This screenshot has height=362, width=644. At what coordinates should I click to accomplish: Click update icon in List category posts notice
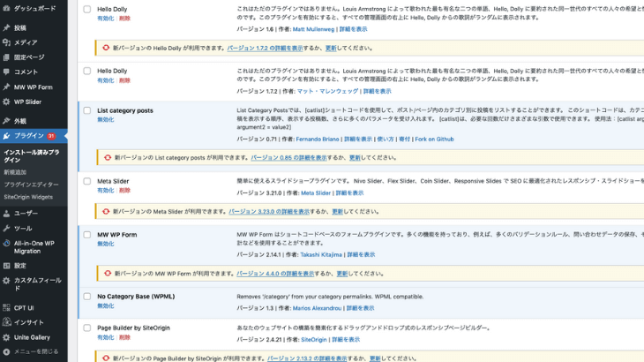click(108, 157)
